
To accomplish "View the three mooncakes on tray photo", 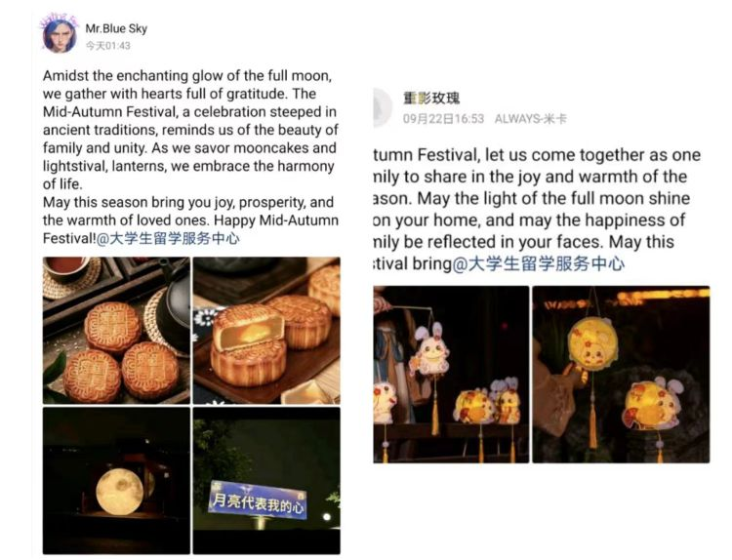I will (x=116, y=331).
